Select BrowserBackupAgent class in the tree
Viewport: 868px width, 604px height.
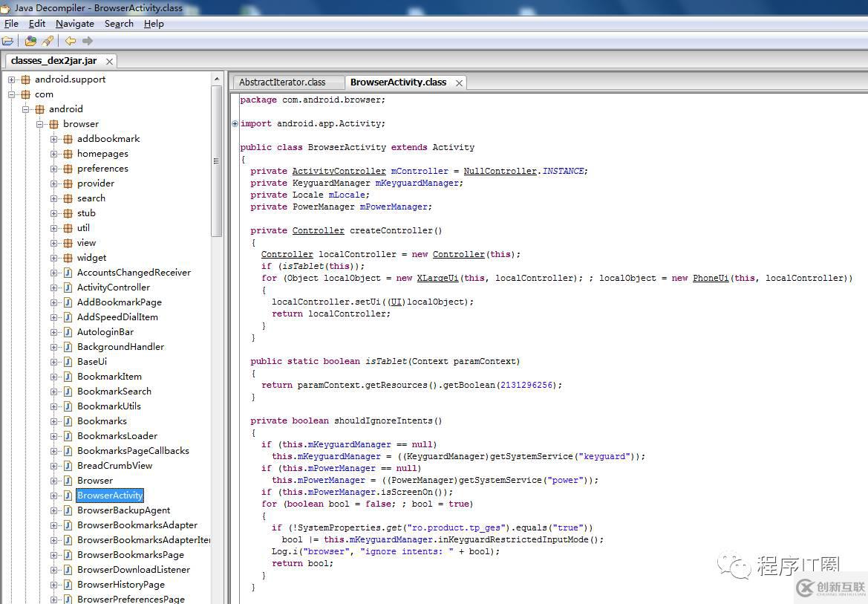[123, 510]
